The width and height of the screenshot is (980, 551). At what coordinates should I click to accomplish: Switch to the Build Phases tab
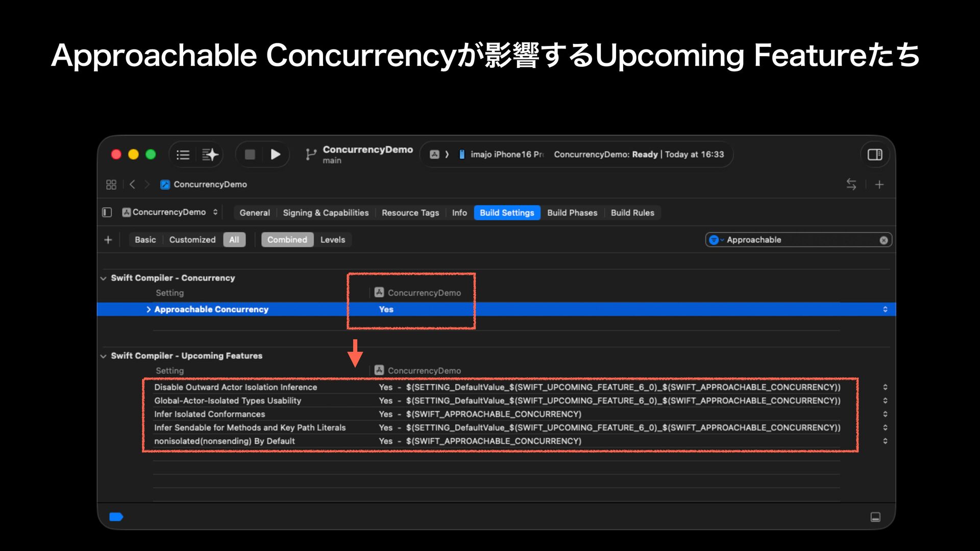point(572,213)
